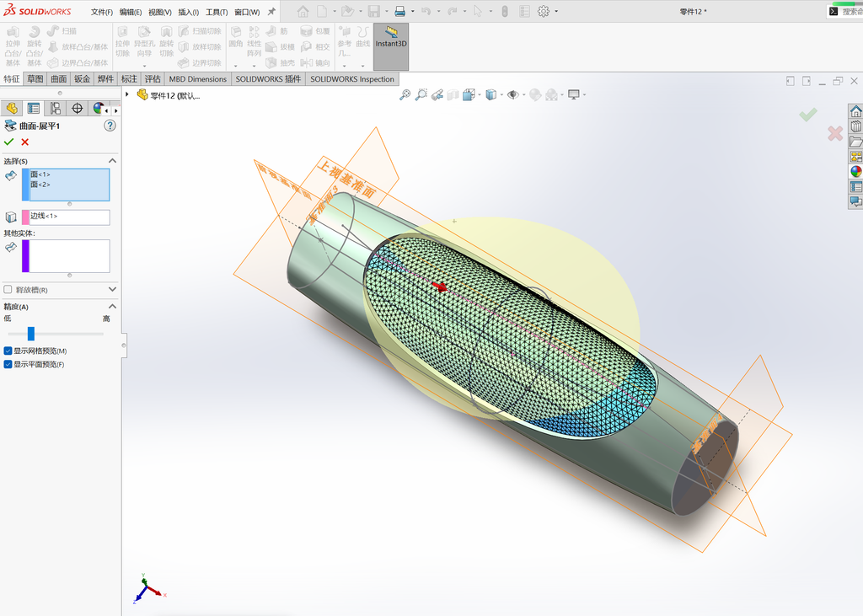Viewport: 863px width, 616px height.
Task: Open the View Palette task pane icon
Action: pos(856,157)
